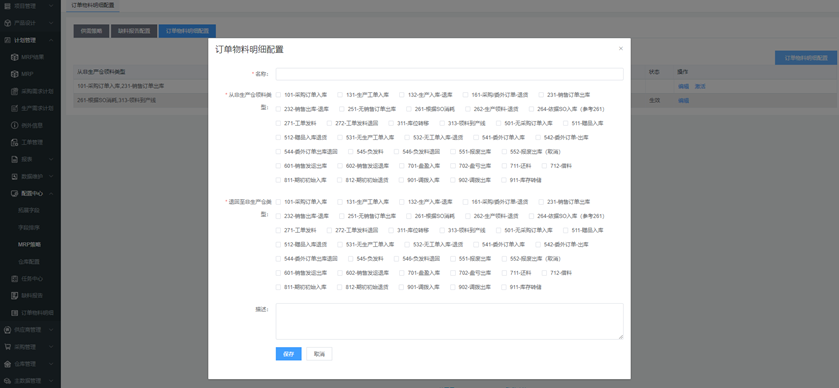Click the 采购管理 cart icon
Image resolution: width=839 pixels, height=388 pixels.
coord(7,347)
